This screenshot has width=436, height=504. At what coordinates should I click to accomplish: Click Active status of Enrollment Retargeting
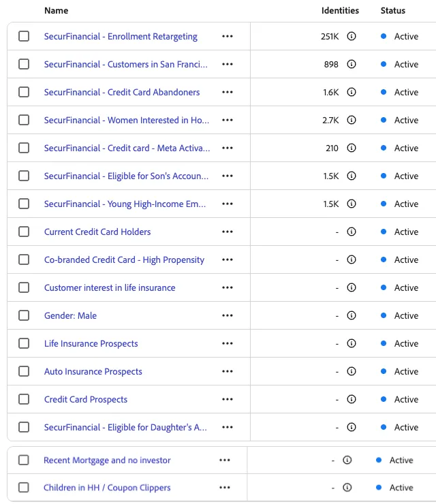coord(407,36)
